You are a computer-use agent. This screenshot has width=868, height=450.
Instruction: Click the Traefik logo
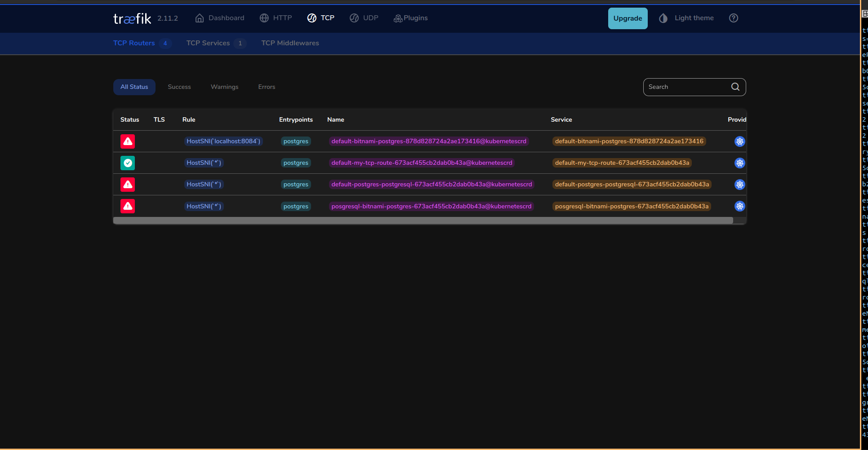click(x=132, y=18)
